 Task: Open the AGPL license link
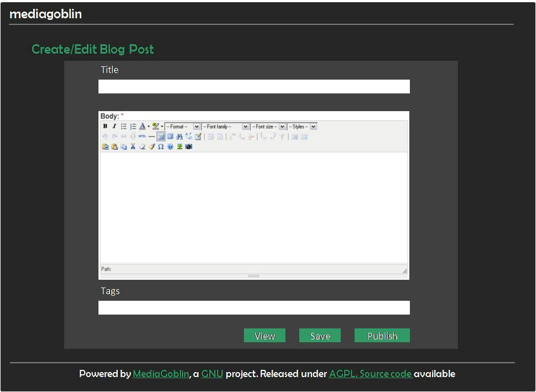coord(343,374)
